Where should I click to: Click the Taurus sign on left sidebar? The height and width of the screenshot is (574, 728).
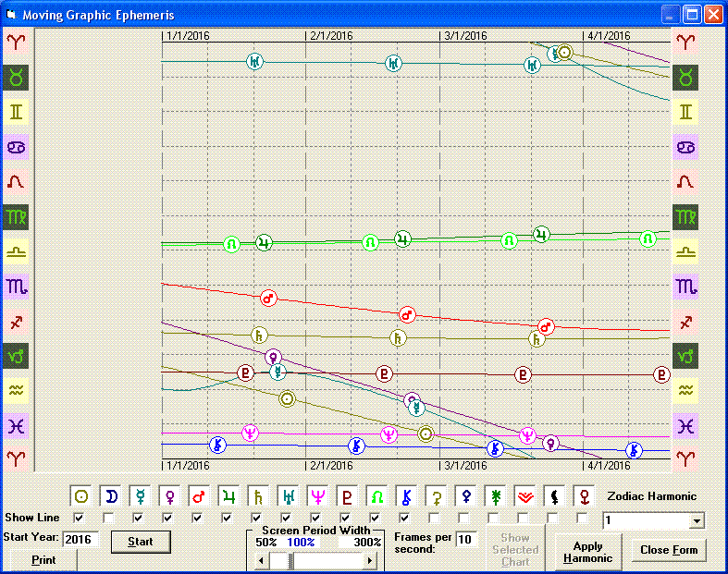tap(17, 78)
